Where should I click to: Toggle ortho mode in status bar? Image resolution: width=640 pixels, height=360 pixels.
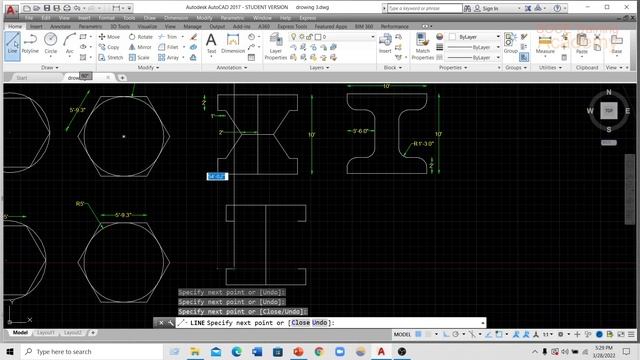(x=446, y=334)
